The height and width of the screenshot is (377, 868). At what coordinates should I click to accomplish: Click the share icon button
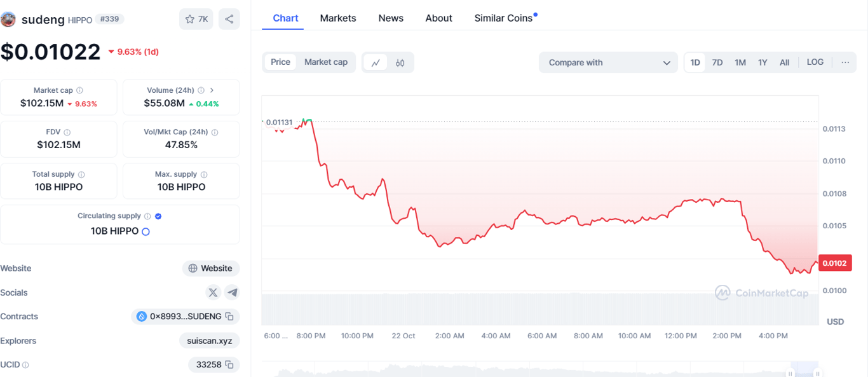point(229,19)
